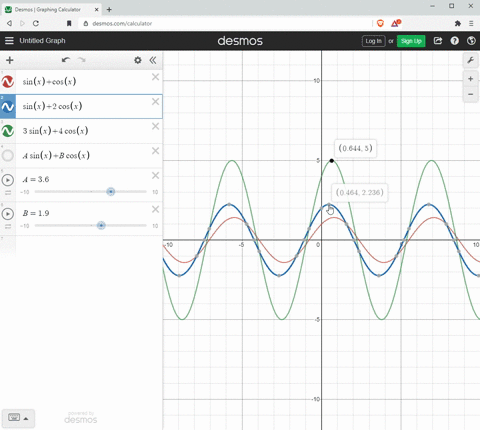This screenshot has width=480, height=430.
Task: Click the B slider thumb
Action: pyautogui.click(x=101, y=226)
